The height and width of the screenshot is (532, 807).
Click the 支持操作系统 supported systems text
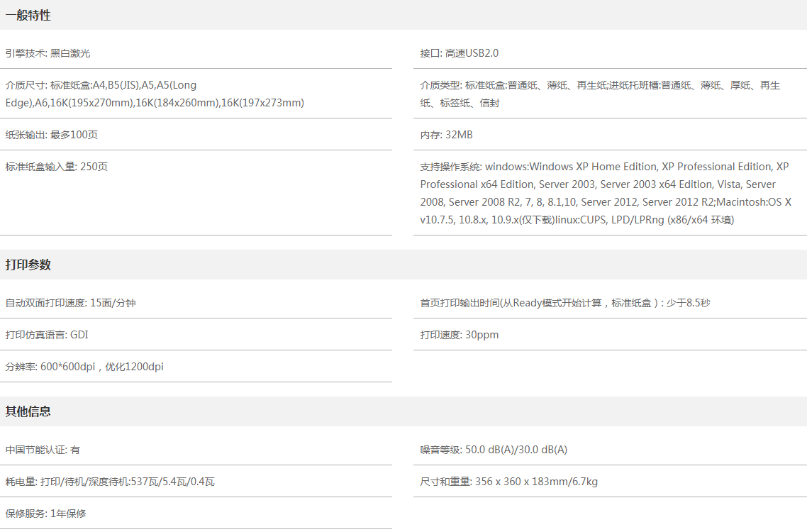[x=604, y=193]
